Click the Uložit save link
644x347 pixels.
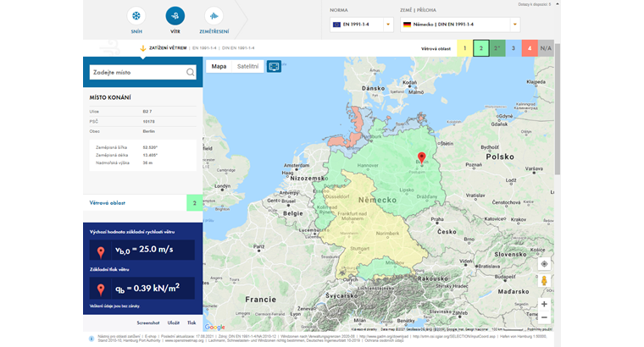tap(174, 322)
